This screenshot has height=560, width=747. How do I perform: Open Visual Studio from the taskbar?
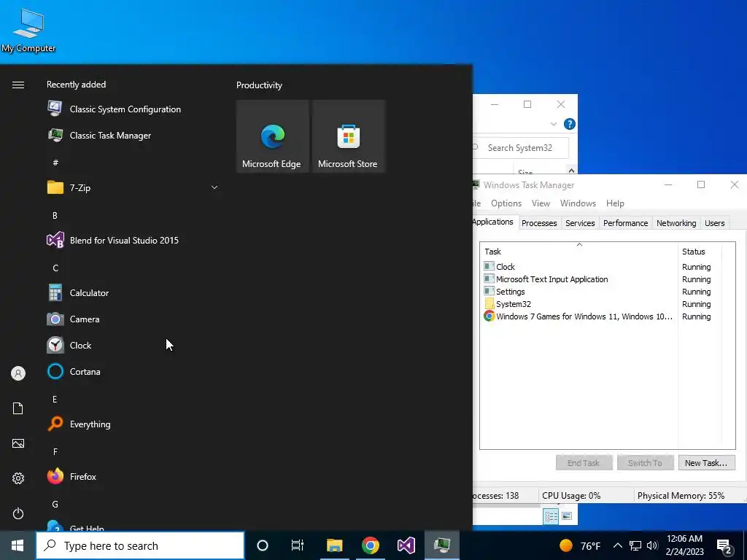(406, 545)
